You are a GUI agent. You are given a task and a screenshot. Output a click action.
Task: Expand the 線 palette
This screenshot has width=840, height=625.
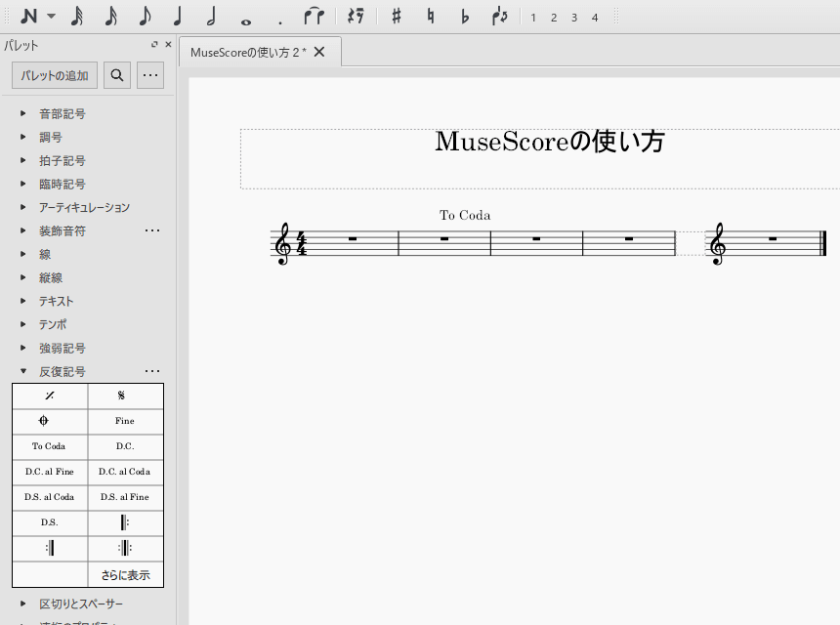[23, 254]
